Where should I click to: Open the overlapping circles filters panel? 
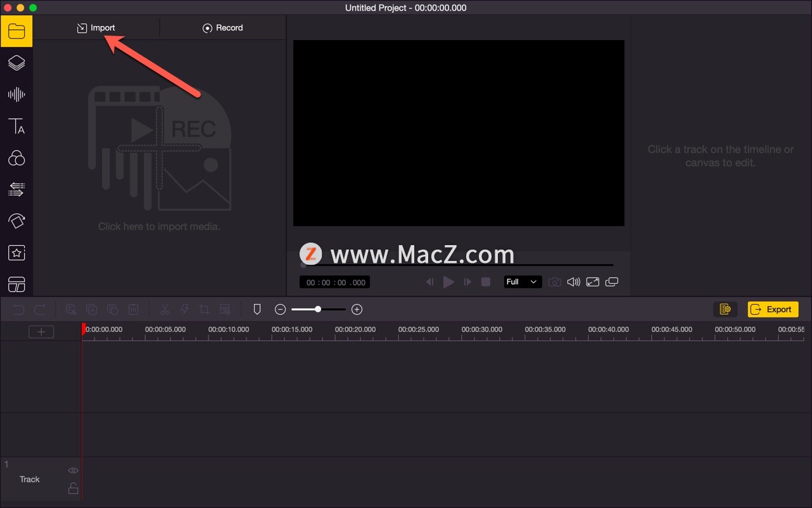coord(16,158)
